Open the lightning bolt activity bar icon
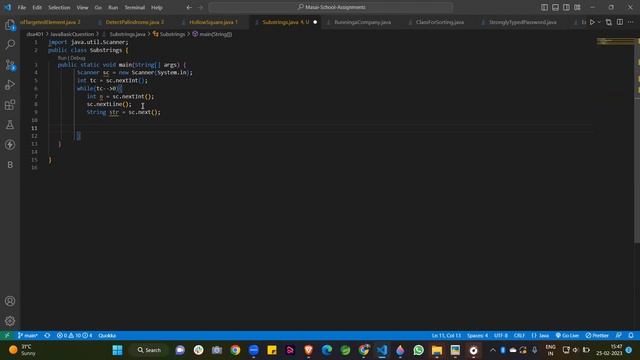The width and height of the screenshot is (640, 360). click(10, 144)
